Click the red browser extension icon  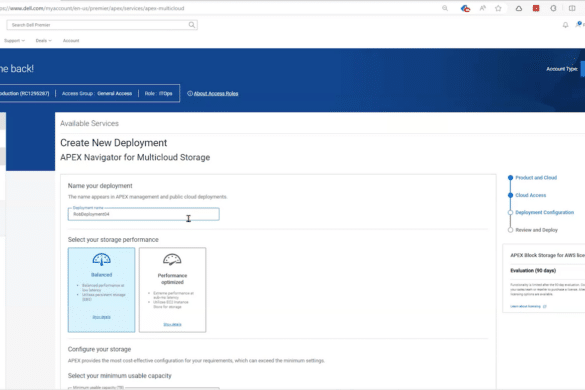pyautogui.click(x=536, y=8)
